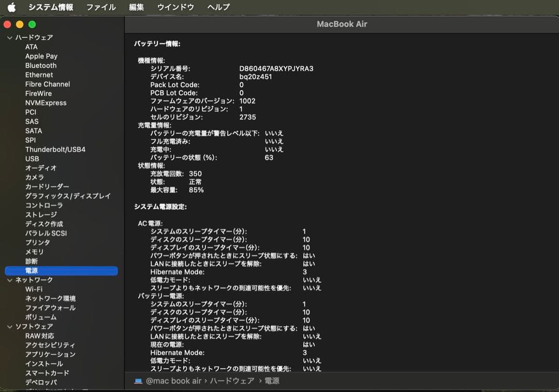Select ストレージ in the hardware list
The height and width of the screenshot is (392, 559).
pyautogui.click(x=40, y=214)
